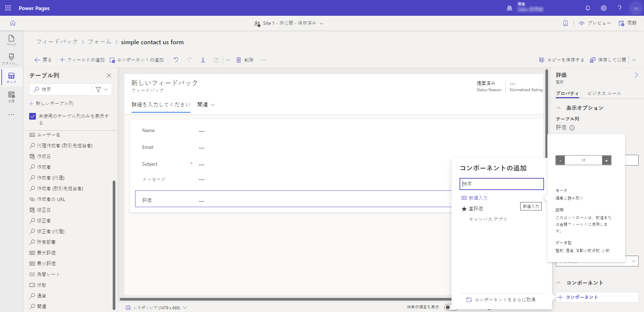Choose キャンバス アプリ component from list
Viewport: 644px width, 312px height.
click(x=488, y=220)
